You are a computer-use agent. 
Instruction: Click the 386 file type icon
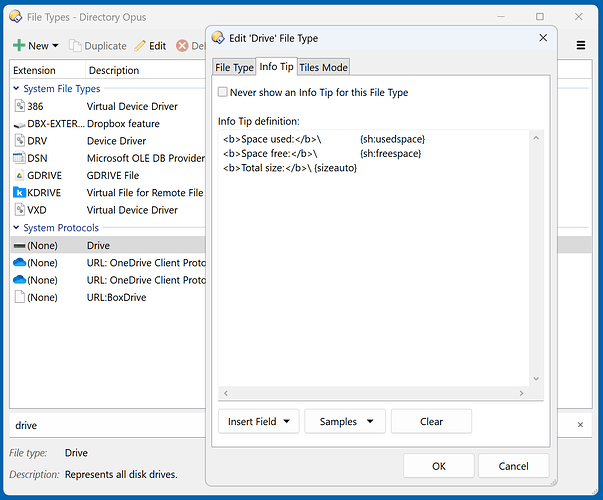tap(20, 106)
